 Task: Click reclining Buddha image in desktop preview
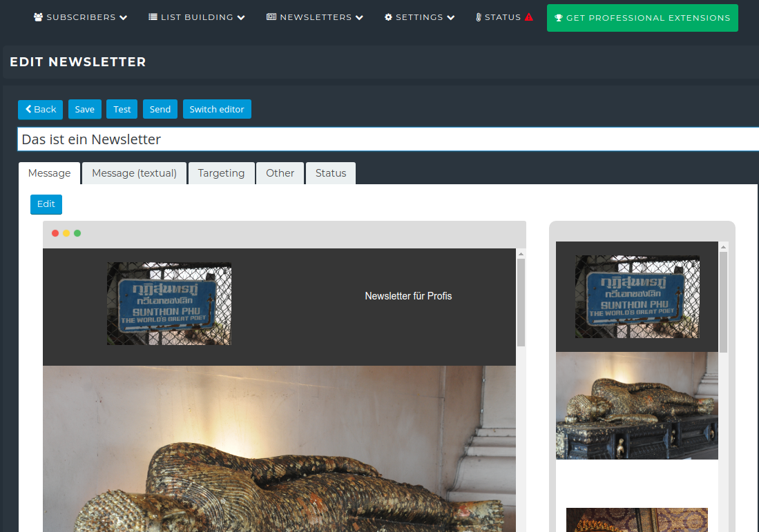279,449
